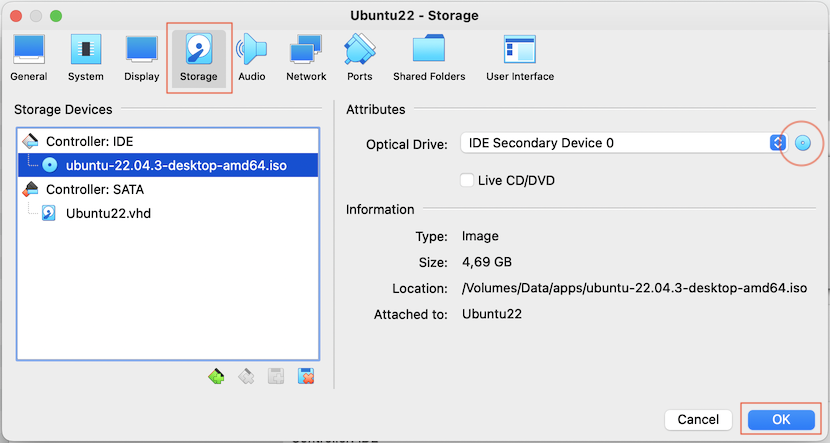Open the Shared Folders section
830x443 pixels.
(429, 58)
